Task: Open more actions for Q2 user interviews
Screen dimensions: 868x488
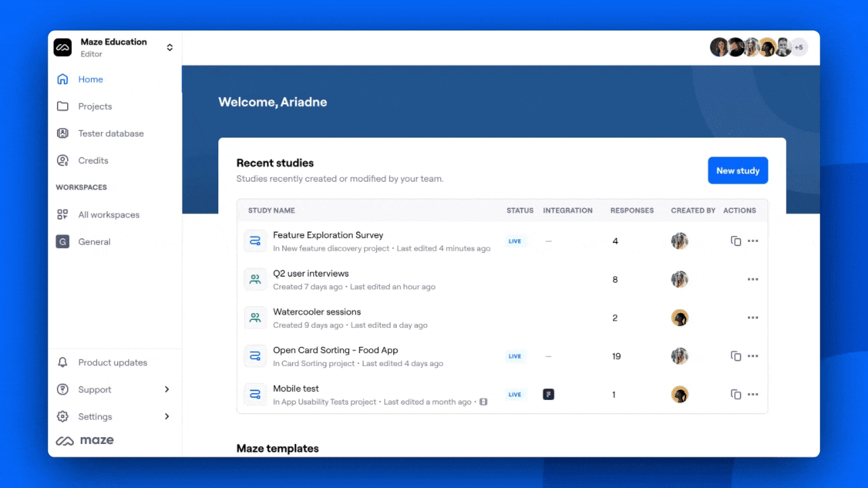Action: [x=753, y=279]
